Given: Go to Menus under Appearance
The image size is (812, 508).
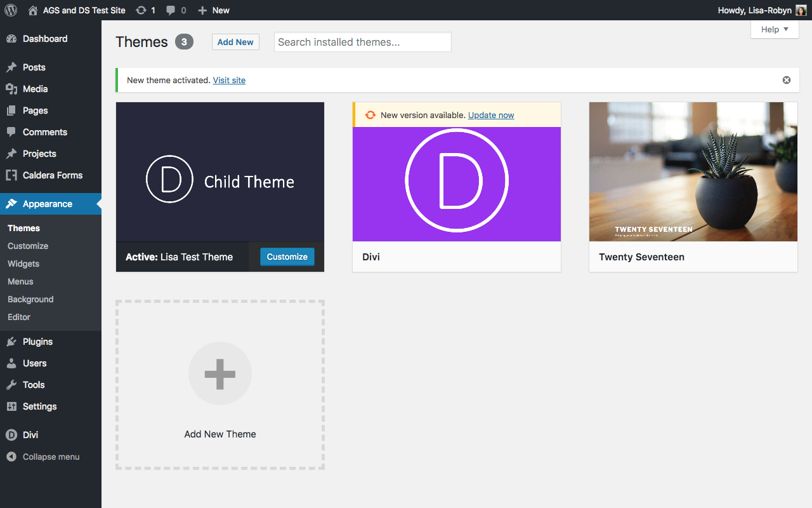Looking at the screenshot, I should coord(20,281).
